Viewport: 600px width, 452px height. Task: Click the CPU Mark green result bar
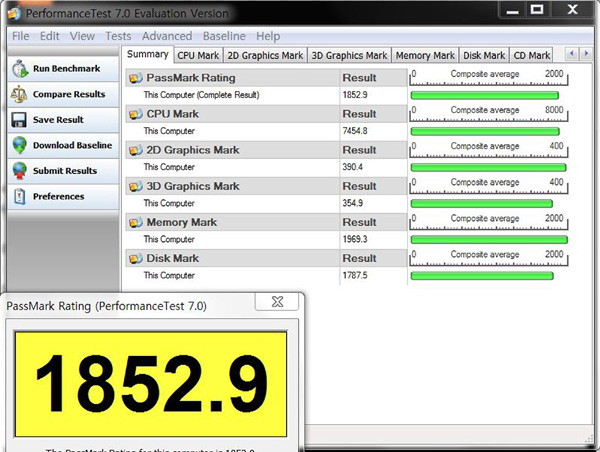coord(485,131)
